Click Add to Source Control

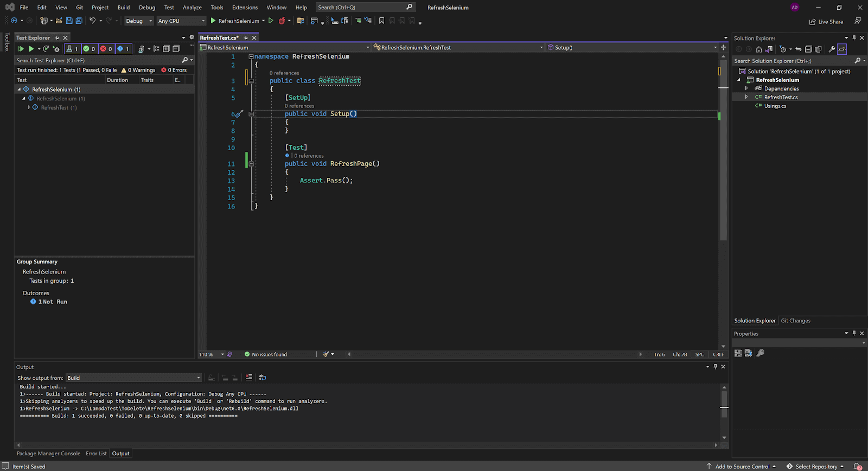point(742,467)
